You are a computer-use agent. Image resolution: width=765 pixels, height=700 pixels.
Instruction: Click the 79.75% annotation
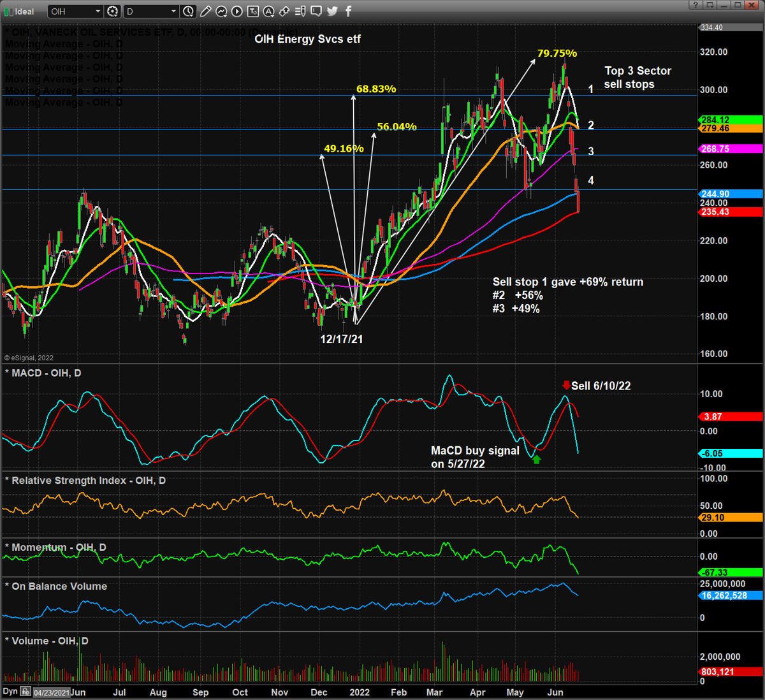click(x=557, y=54)
